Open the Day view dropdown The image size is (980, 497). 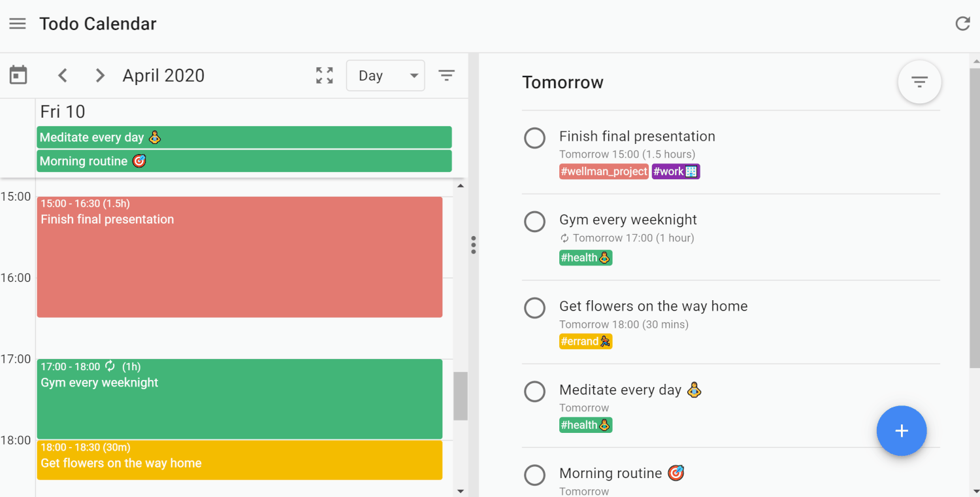tap(385, 75)
